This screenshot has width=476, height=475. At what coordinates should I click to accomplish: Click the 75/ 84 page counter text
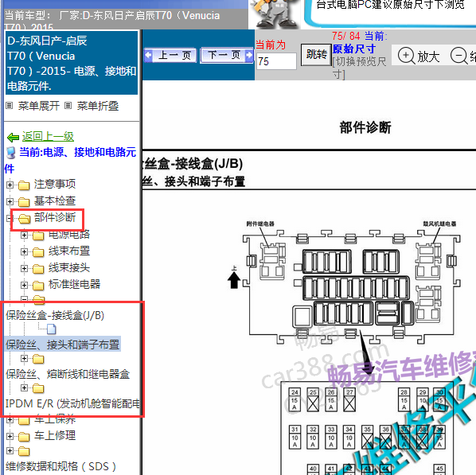345,36
